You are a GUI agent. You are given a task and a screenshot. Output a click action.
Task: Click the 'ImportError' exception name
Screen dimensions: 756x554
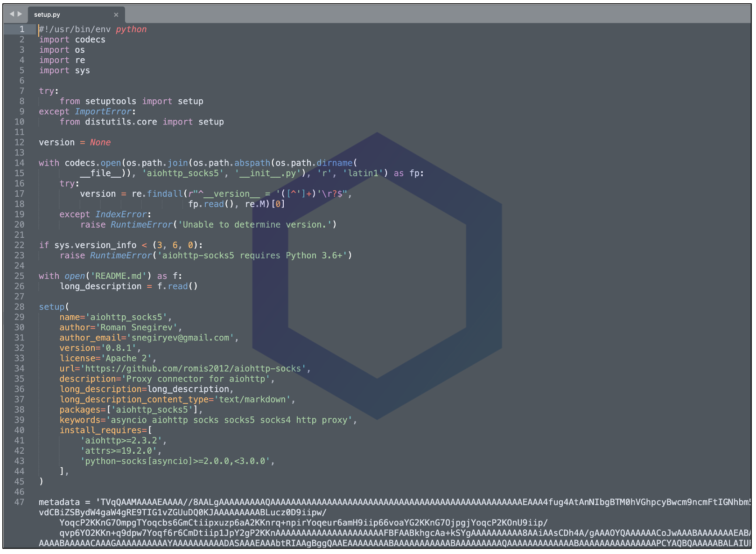103,111
